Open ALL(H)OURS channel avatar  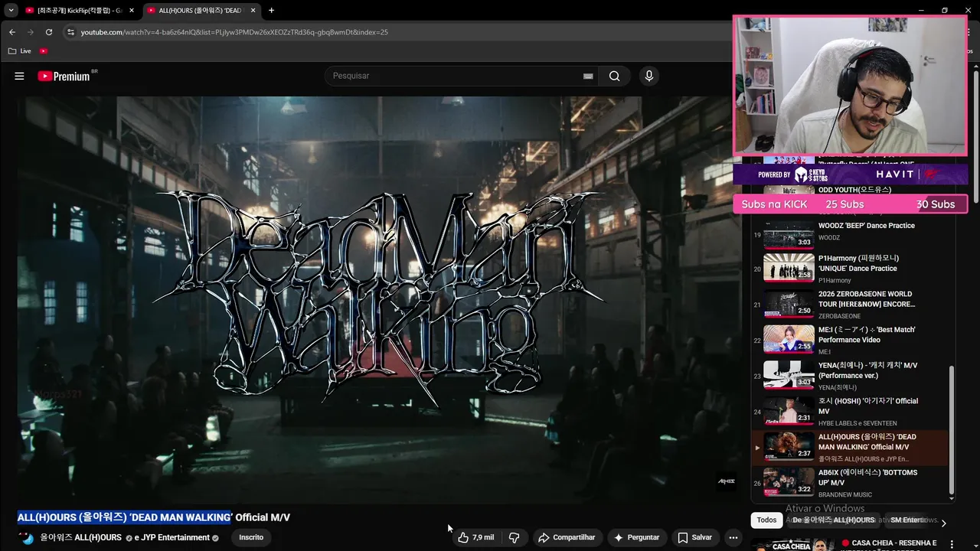(28, 537)
